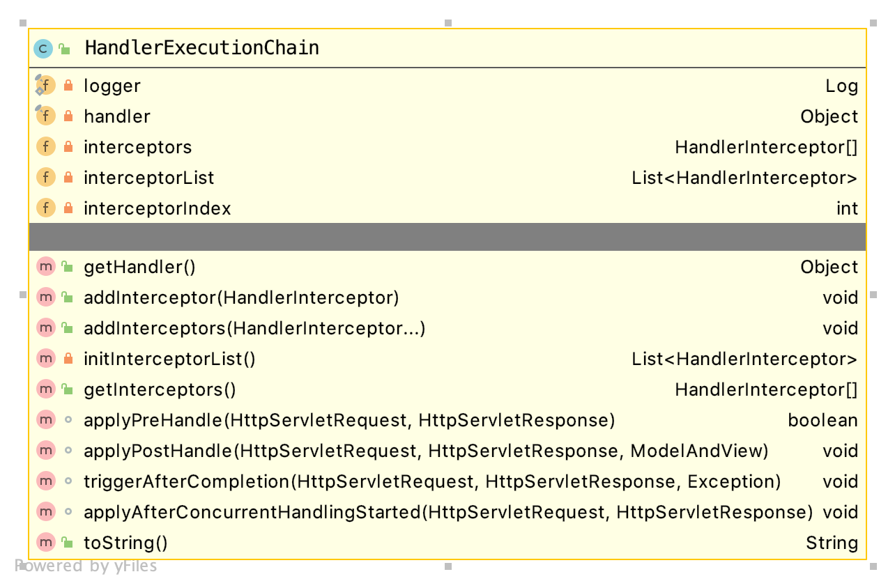Screen dimensions: 895x588
Task: Select the applyPreHandle method signature
Action: pos(349,421)
